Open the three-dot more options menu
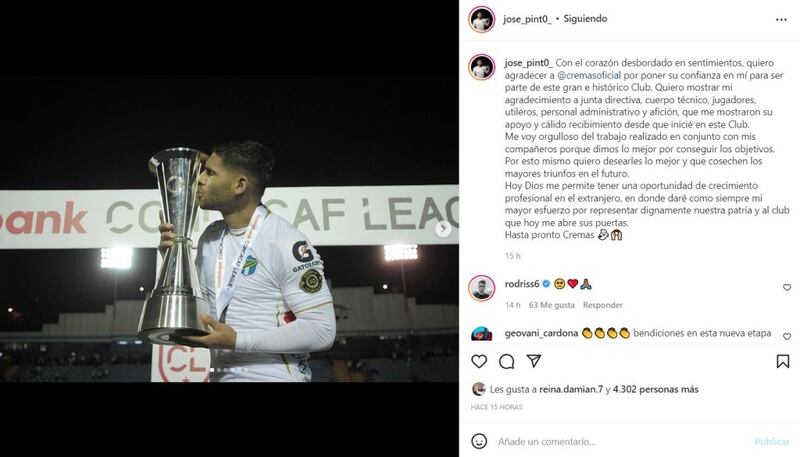The image size is (800, 457). click(781, 19)
